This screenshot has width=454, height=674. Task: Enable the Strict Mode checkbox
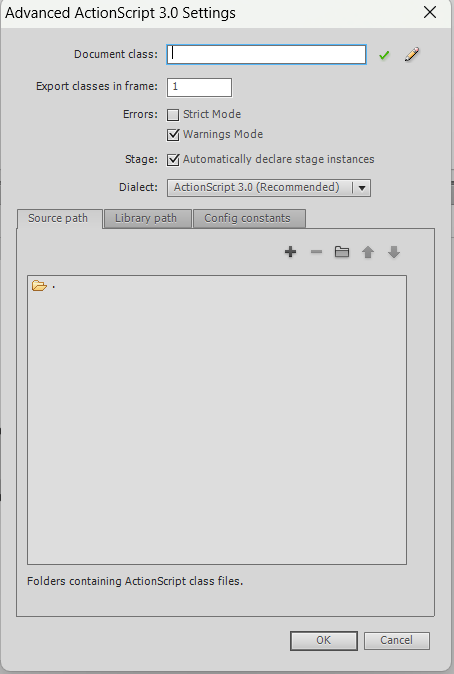(173, 115)
